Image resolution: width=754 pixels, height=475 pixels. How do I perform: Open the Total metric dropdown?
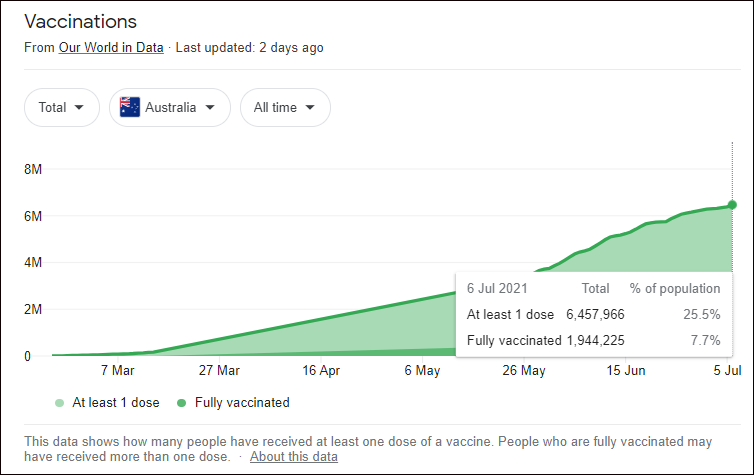coord(61,108)
